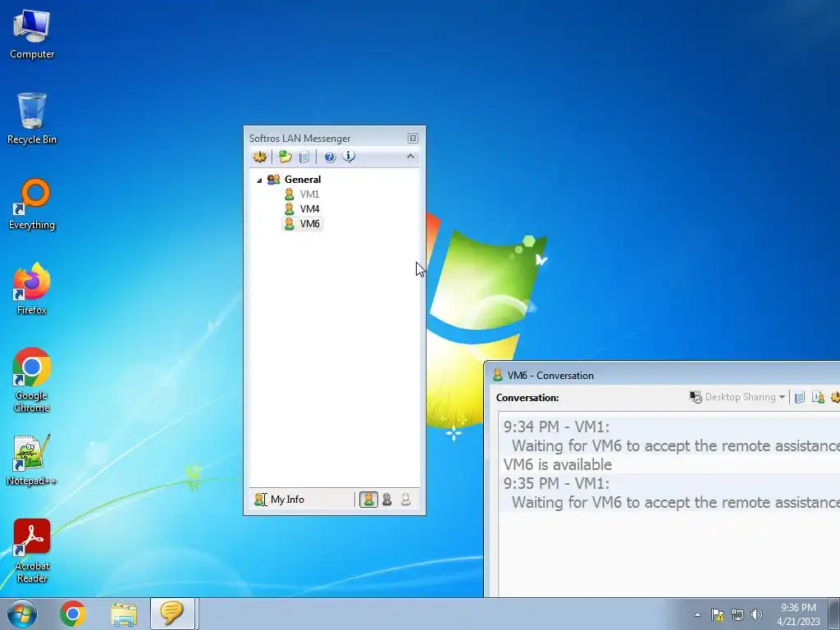The width and height of the screenshot is (840, 630).
Task: Set status to Away with white user icon
Action: point(405,500)
